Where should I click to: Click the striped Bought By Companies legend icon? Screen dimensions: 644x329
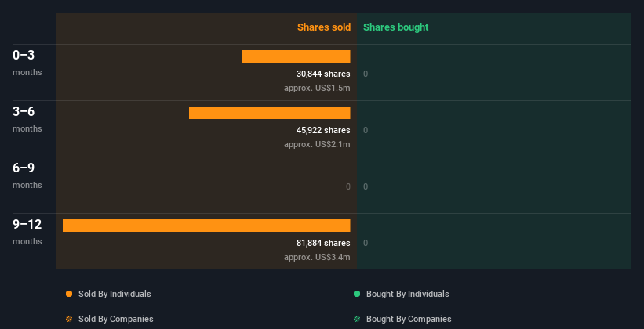[x=357, y=319]
